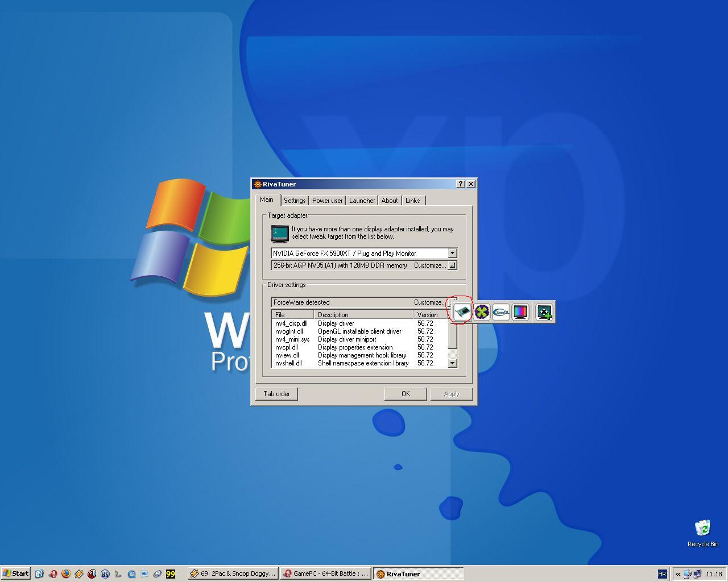Switch to the Launcher tab

pyautogui.click(x=362, y=201)
